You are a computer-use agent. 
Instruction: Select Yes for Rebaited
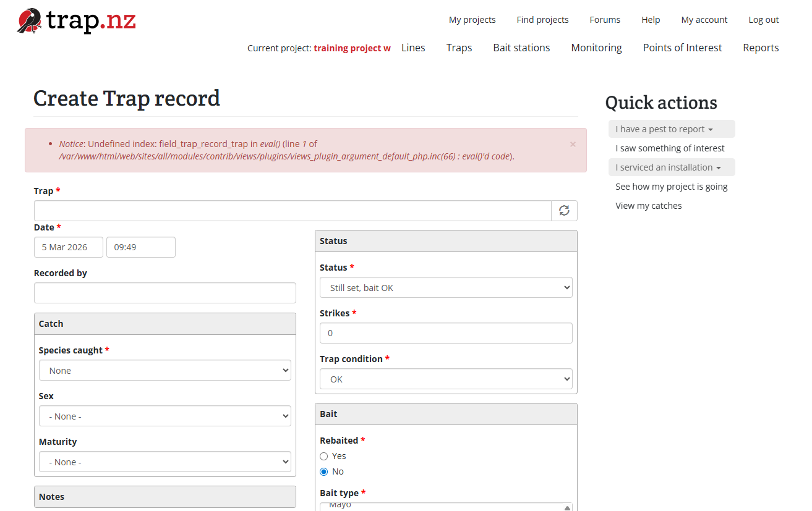coord(324,456)
